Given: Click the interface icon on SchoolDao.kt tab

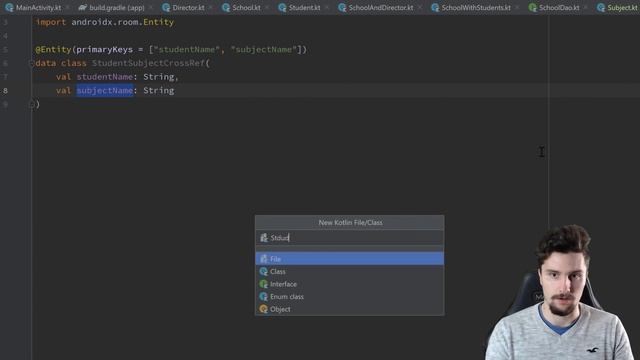Looking at the screenshot, I should tap(532, 7).
